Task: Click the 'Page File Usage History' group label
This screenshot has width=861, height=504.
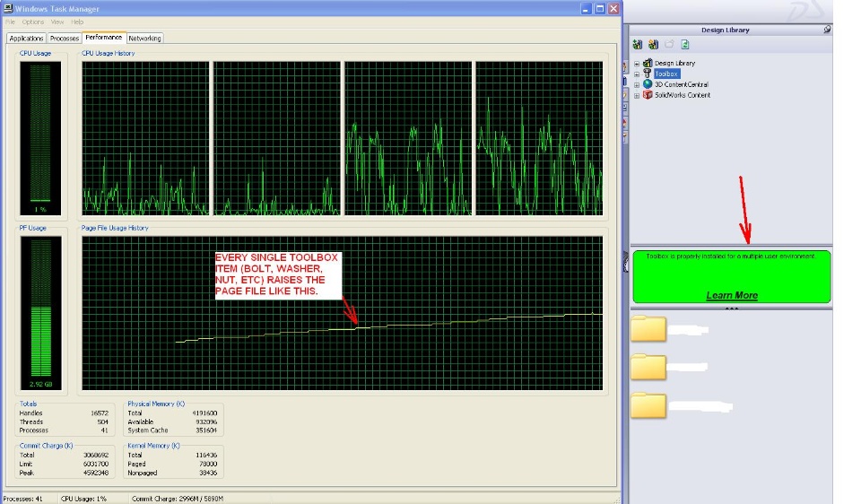Action: [115, 228]
